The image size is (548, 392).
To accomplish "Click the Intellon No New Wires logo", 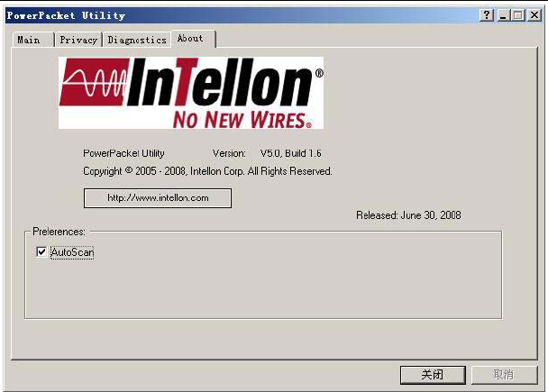I will [x=191, y=93].
